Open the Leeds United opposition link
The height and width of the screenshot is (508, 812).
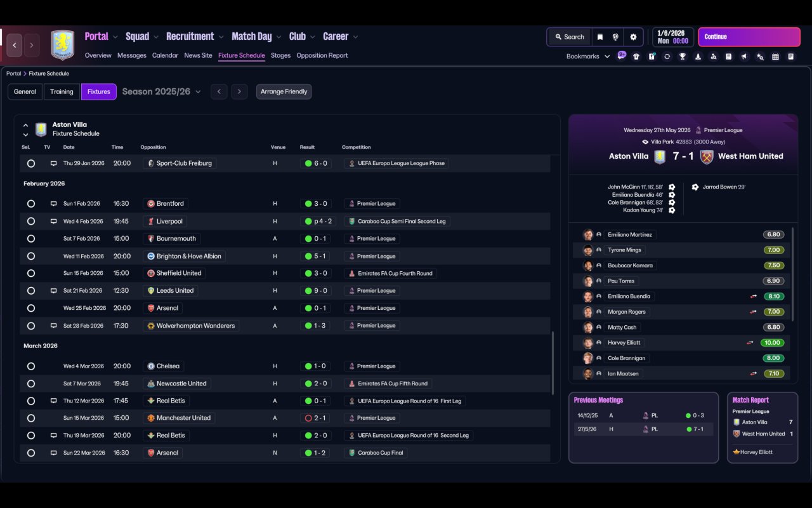[x=170, y=291]
